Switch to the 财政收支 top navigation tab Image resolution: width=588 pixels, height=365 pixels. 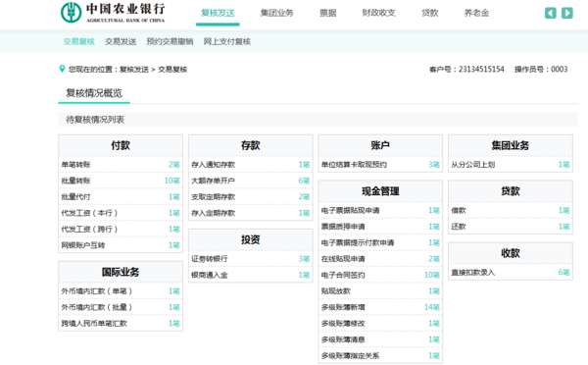coord(378,13)
